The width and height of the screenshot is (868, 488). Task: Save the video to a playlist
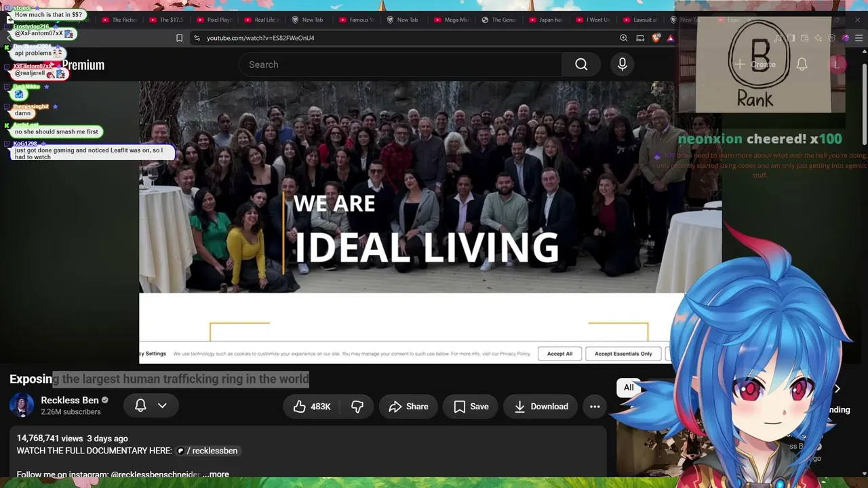click(471, 407)
